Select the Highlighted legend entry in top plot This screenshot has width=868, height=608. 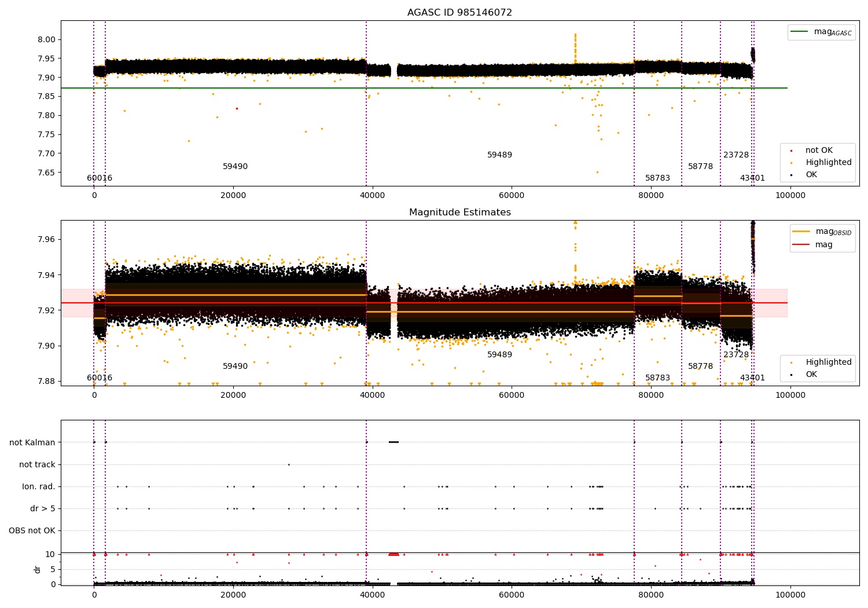pos(821,163)
